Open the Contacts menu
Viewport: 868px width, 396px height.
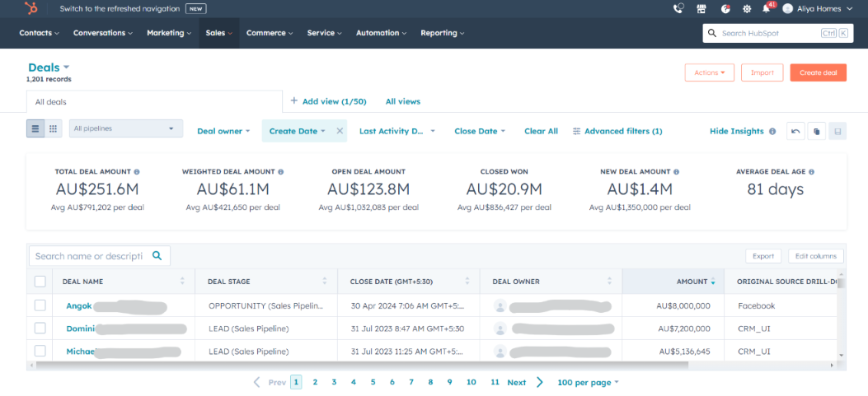click(x=39, y=33)
